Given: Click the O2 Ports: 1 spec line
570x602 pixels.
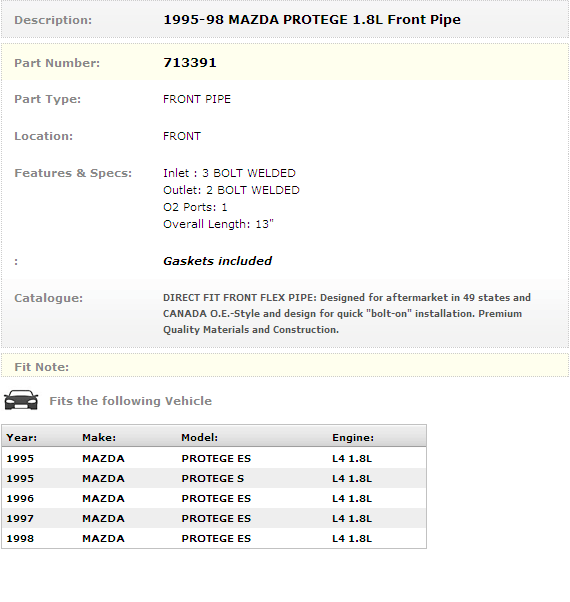Looking at the screenshot, I should 195,207.
